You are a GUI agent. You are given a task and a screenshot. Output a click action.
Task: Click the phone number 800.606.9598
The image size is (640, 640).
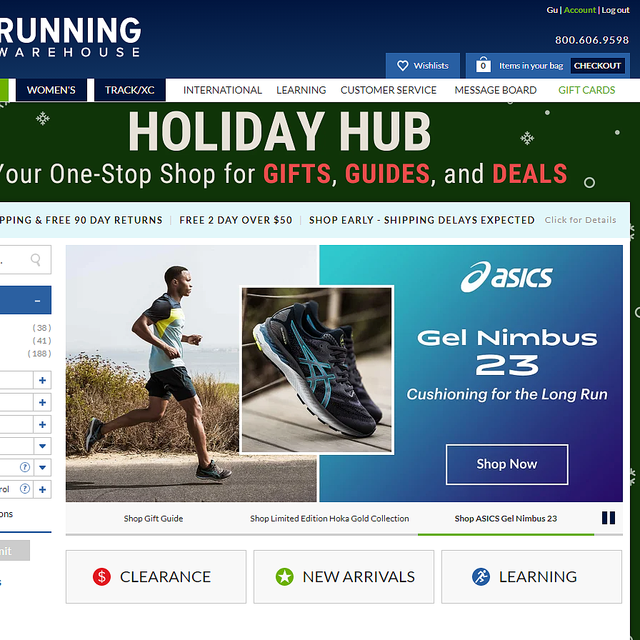pyautogui.click(x=592, y=40)
